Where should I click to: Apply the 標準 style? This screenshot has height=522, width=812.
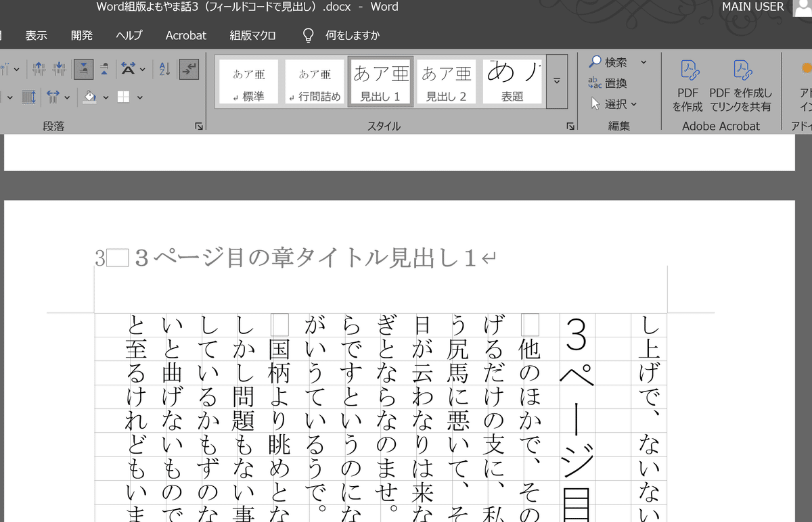(x=248, y=82)
